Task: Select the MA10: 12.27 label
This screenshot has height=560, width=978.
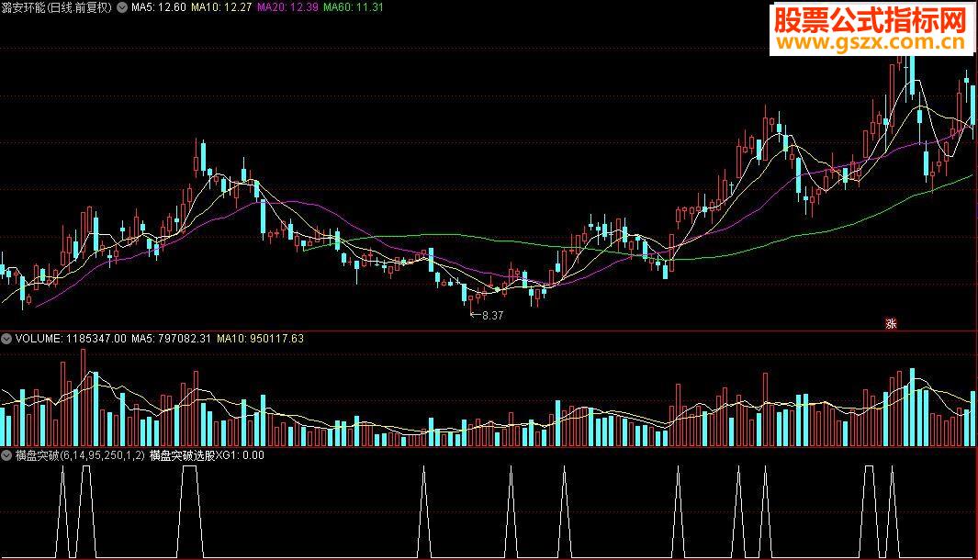Action: coord(221,7)
